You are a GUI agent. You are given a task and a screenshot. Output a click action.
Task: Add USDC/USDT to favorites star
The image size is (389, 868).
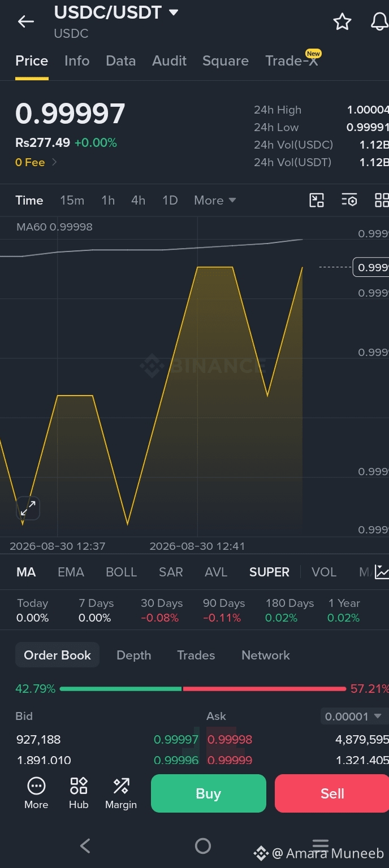(x=342, y=22)
